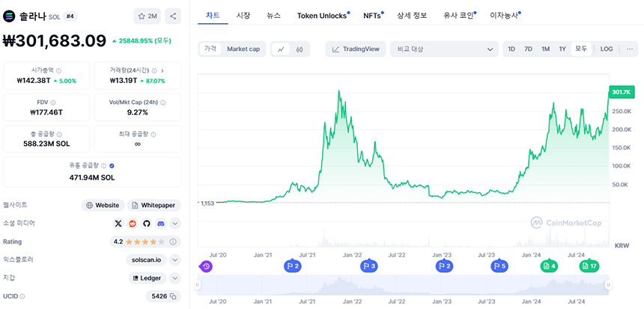
Task: Open the blue flag marker labeled 2 near Jul '21
Action: pyautogui.click(x=293, y=266)
